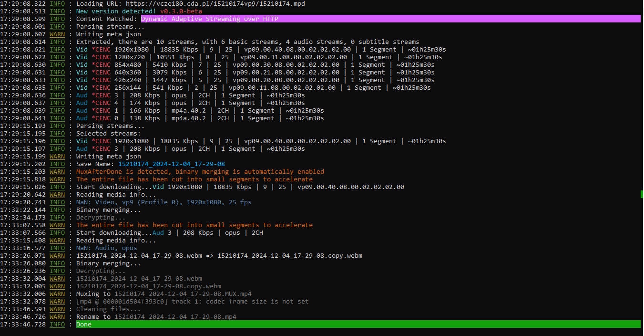Click the 'Rename to' label
The height and width of the screenshot is (336, 644).
(93, 317)
